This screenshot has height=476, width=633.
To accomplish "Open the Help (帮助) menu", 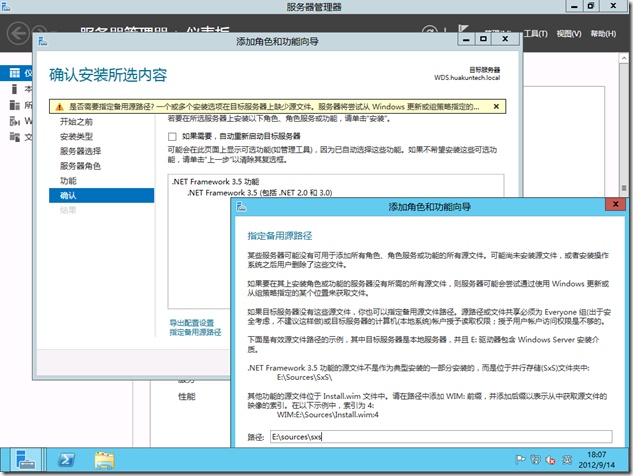I will tap(603, 34).
